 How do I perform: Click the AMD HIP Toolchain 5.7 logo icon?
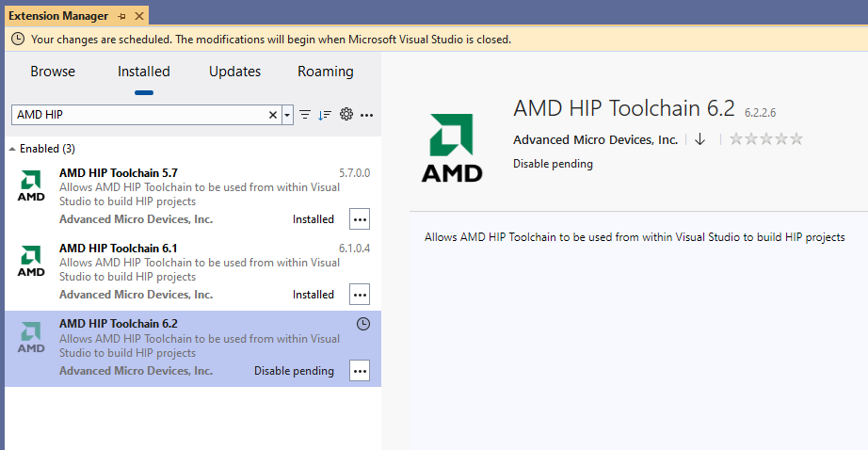pos(31,185)
